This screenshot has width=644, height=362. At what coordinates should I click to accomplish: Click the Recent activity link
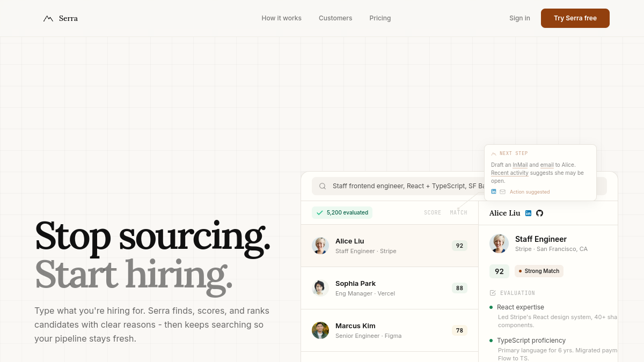coord(510,173)
